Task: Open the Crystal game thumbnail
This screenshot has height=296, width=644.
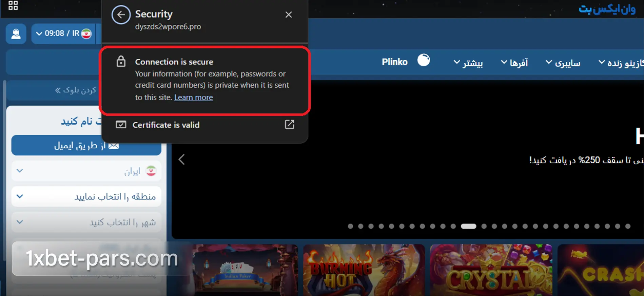Action: click(x=491, y=270)
